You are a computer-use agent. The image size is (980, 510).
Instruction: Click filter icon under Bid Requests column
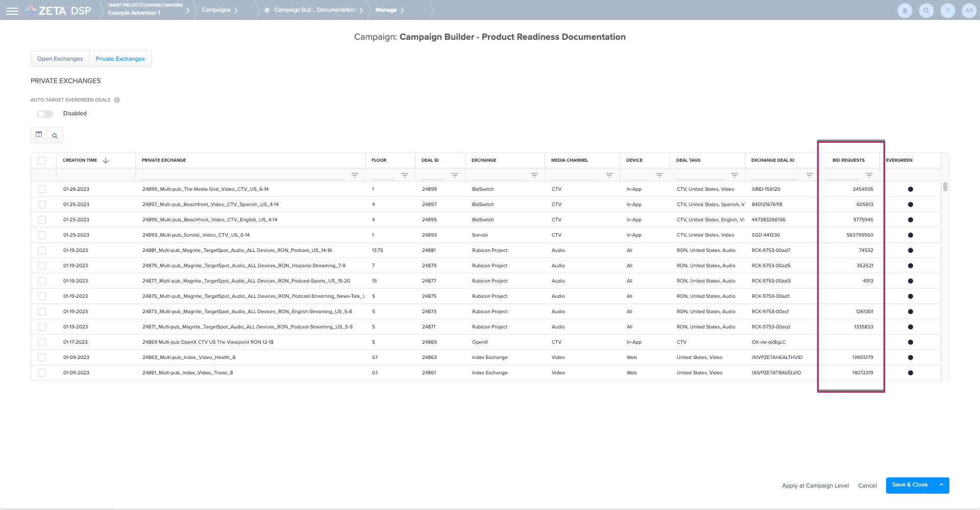click(869, 175)
